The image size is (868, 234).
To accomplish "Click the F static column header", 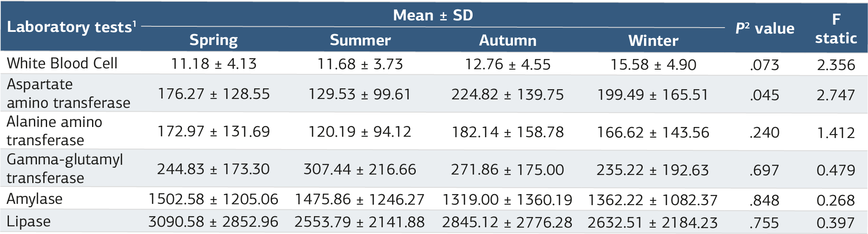I will point(836,28).
